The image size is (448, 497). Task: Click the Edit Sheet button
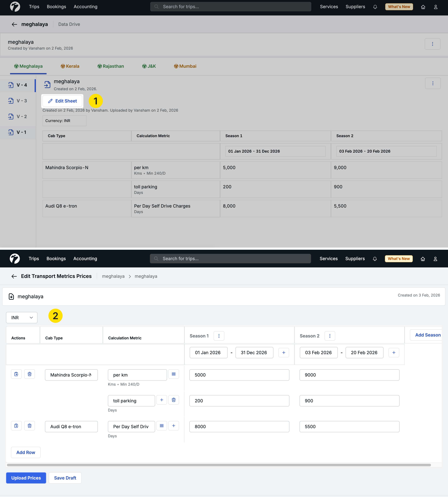(x=62, y=101)
